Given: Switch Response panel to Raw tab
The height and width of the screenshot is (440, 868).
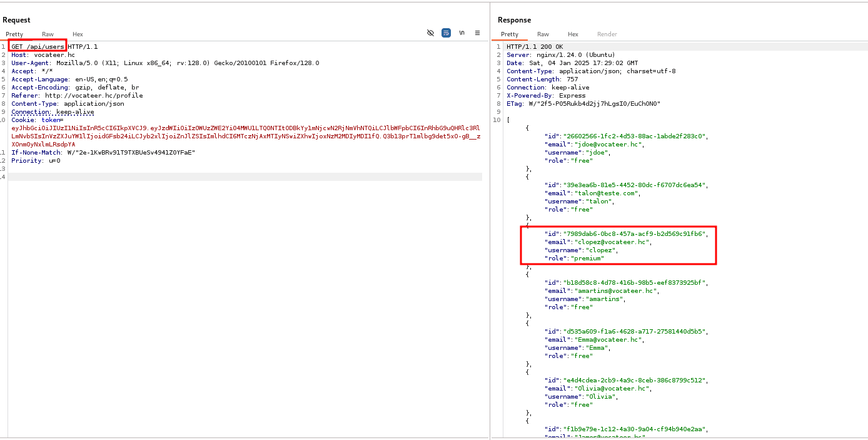Looking at the screenshot, I should point(543,34).
